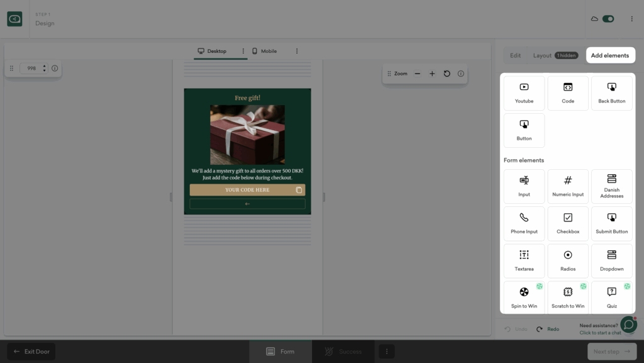
Task: Click the Exit Door button
Action: (x=31, y=352)
